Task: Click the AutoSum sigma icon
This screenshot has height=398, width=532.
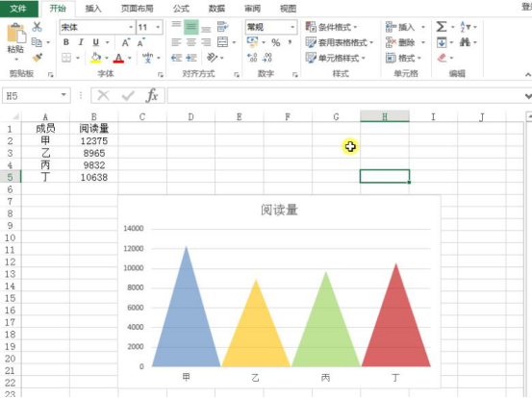Action: [x=441, y=27]
